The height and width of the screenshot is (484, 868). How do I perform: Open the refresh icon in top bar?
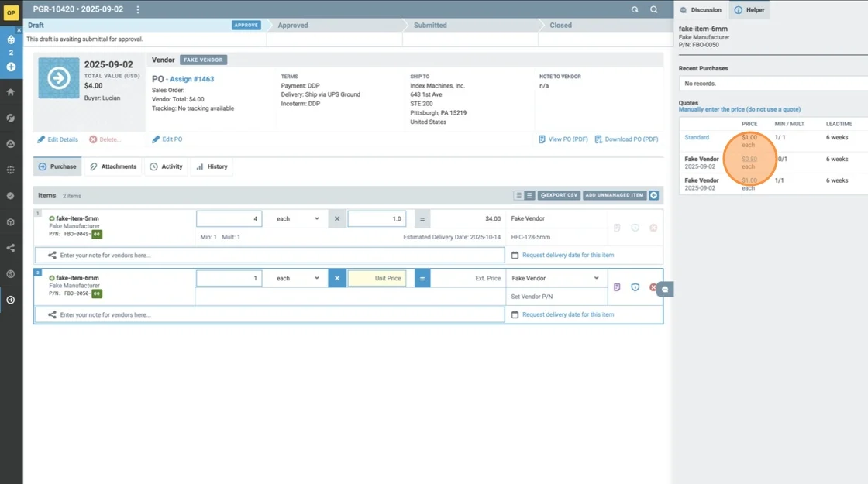coord(635,9)
